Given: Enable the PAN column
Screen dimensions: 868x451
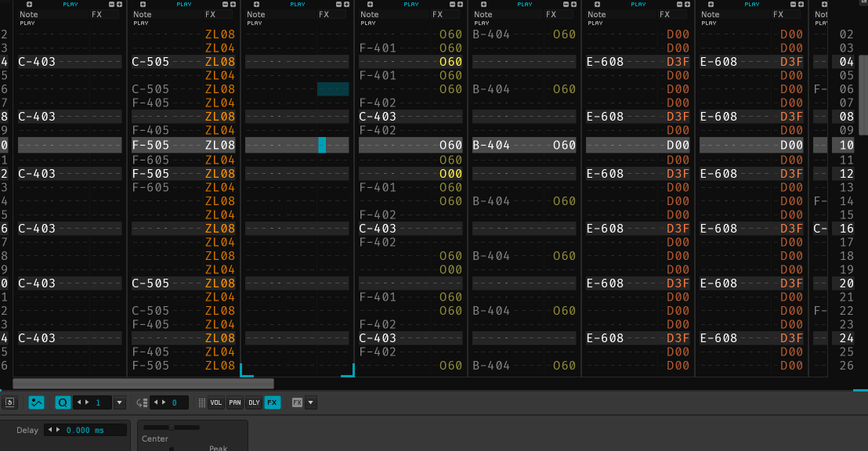Looking at the screenshot, I should (x=234, y=402).
